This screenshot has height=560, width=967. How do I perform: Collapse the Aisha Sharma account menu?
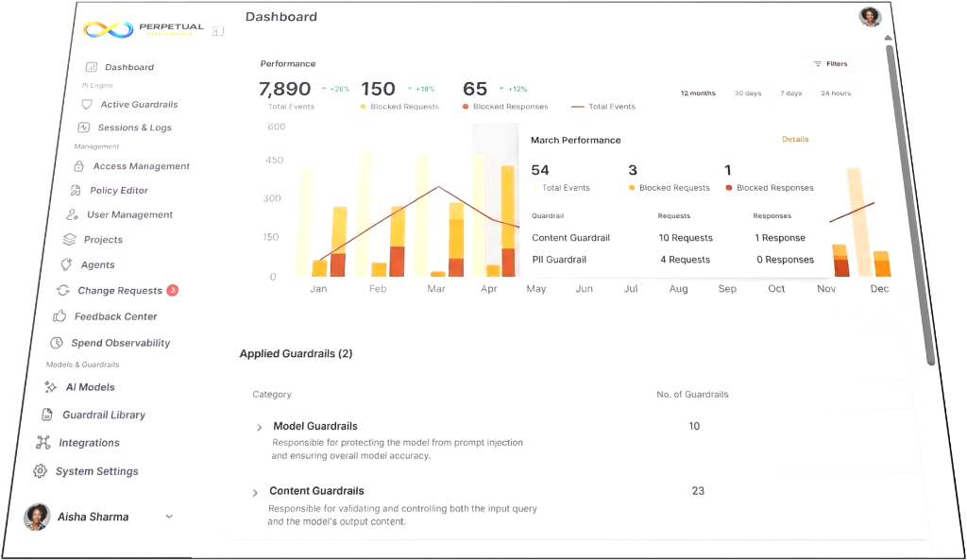point(169,516)
